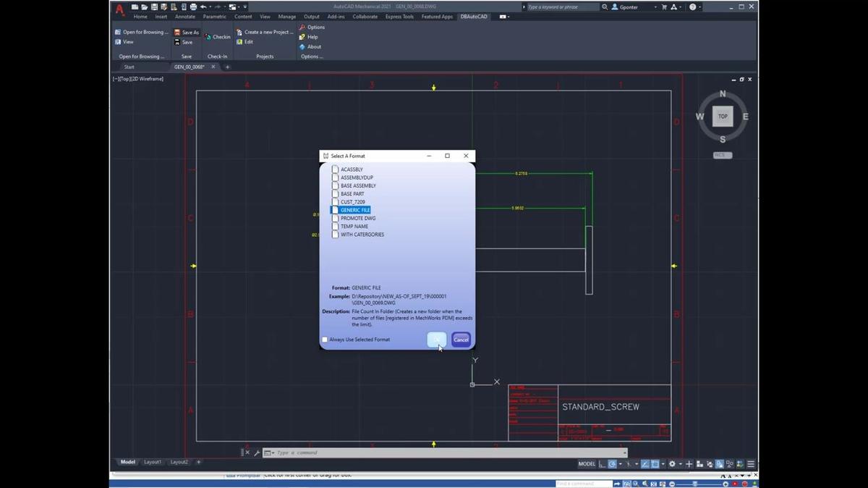Click the [-][Top][2D Wireframe] viewport label
Image resolution: width=868 pixels, height=488 pixels.
pyautogui.click(x=137, y=78)
